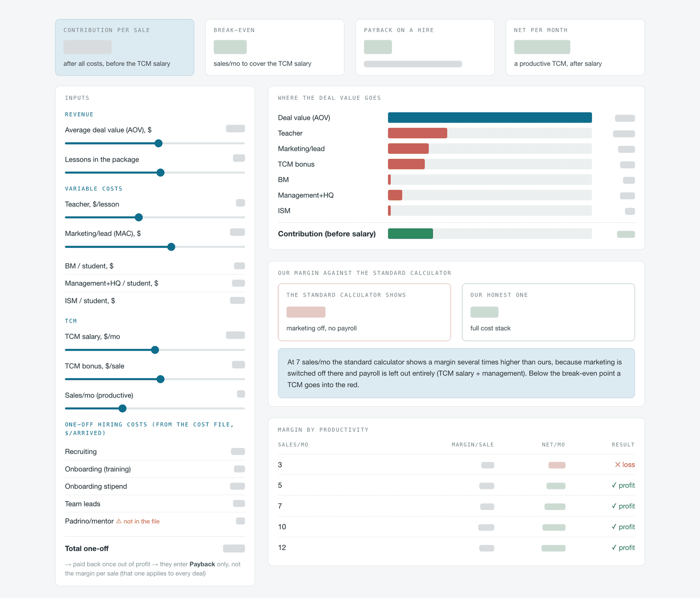Viewport: 700px width, 598px height.
Task: Click the 'MARGIN/SALE' column header
Action: click(x=472, y=445)
